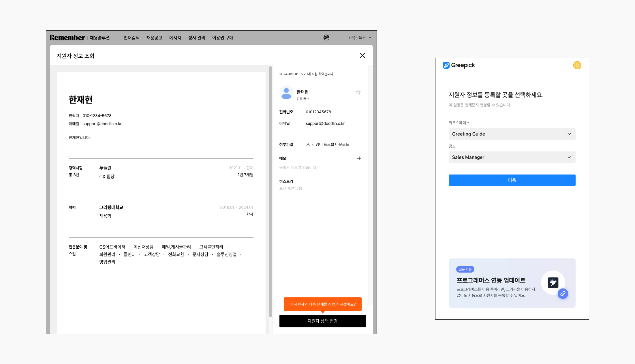
Task: Click the 프로그래머스 bird icon in the banner
Action: (x=553, y=282)
